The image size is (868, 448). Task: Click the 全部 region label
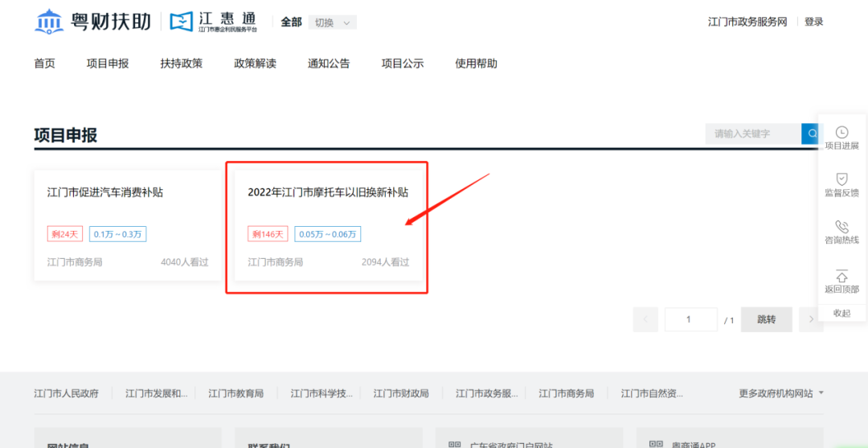coord(291,23)
